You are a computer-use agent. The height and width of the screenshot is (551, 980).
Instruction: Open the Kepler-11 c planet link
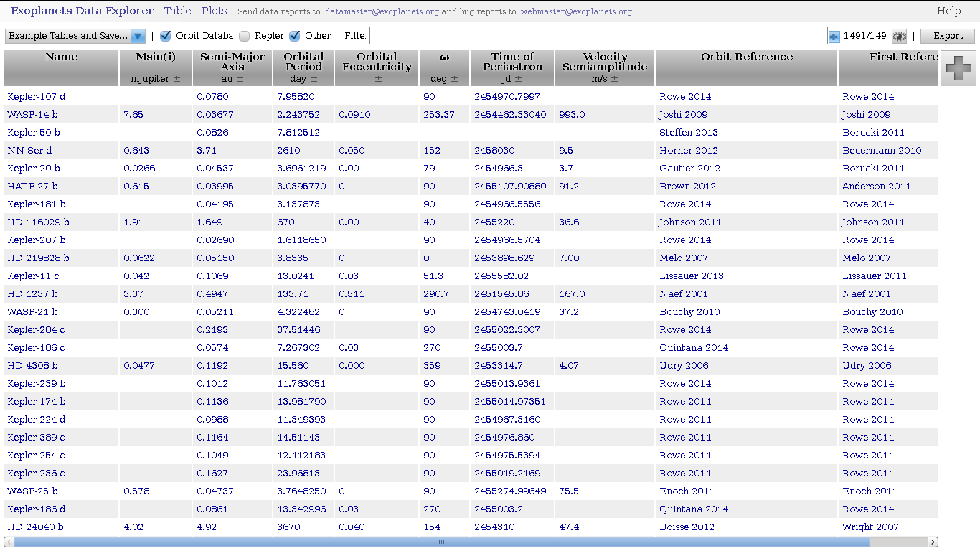[33, 275]
